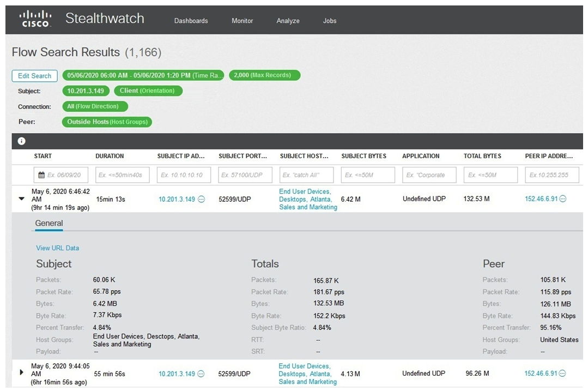The image size is (588, 391).
Task: Expand the May 6 9:44:05 AM flow row
Action: coord(21,372)
